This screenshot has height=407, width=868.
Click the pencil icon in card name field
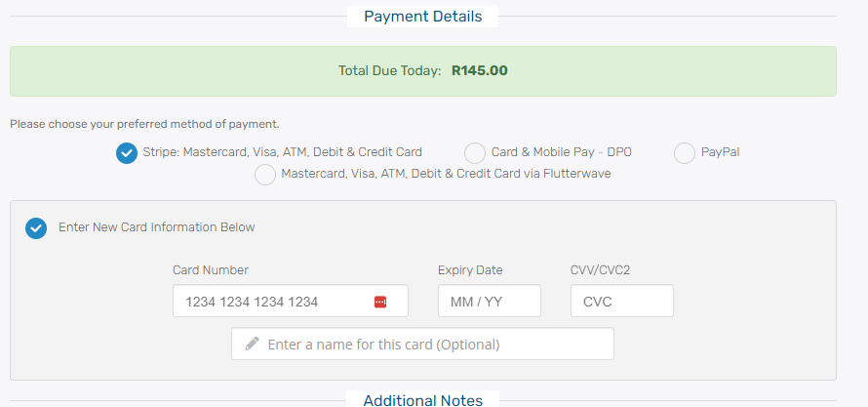coord(253,344)
